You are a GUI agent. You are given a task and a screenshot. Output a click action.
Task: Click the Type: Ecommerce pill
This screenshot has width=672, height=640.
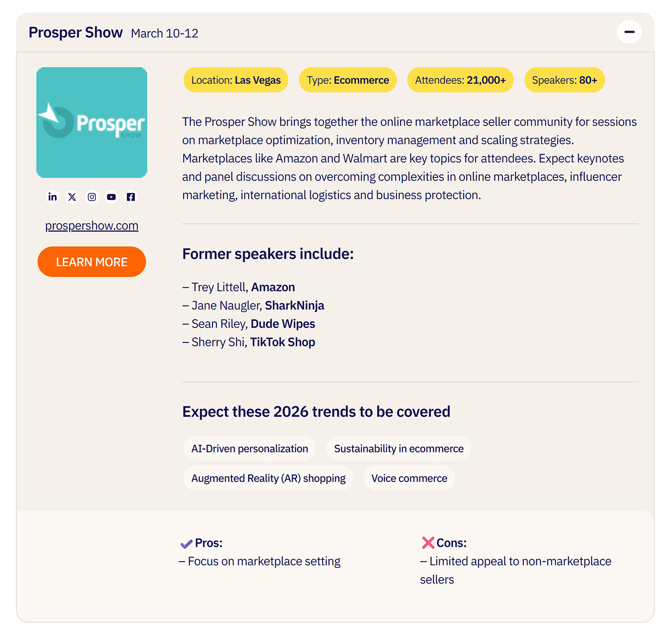(347, 80)
